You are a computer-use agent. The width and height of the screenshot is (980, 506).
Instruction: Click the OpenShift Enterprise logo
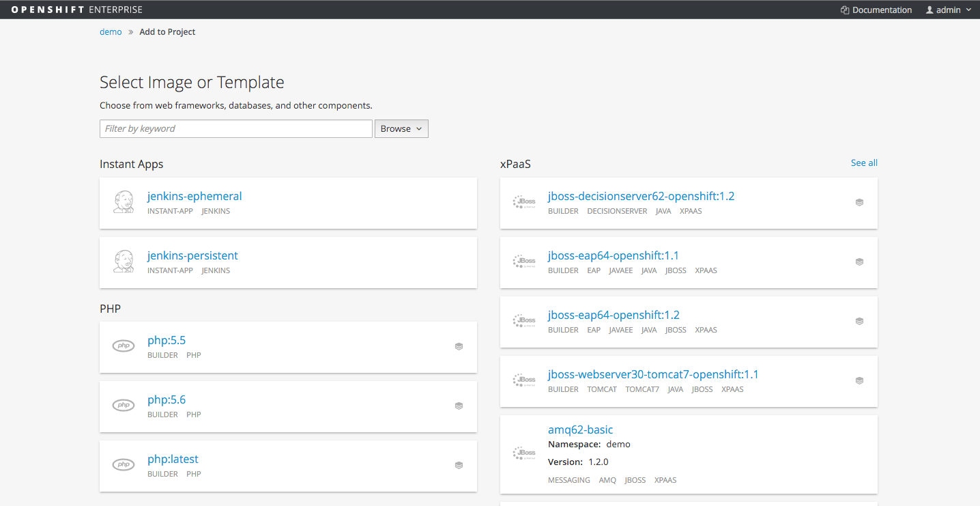(77, 10)
